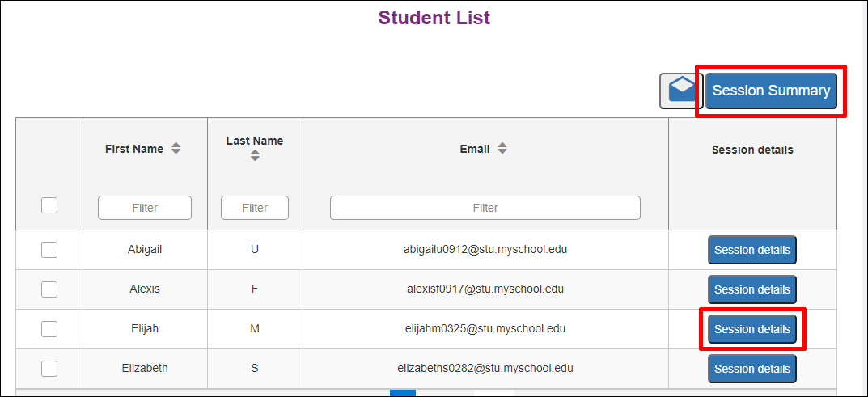Sort by First Name column arrows

(x=176, y=149)
